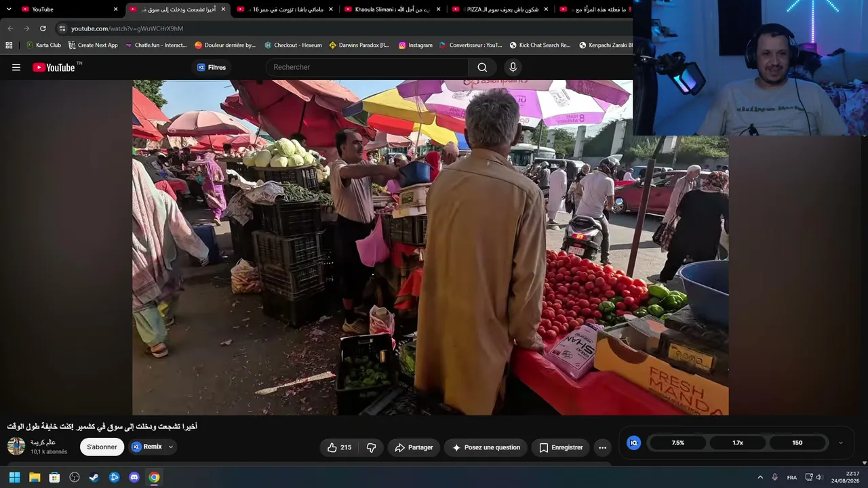This screenshot has height=488, width=868.
Task: Open the YouTube guide hamburger menu
Action: (16, 67)
